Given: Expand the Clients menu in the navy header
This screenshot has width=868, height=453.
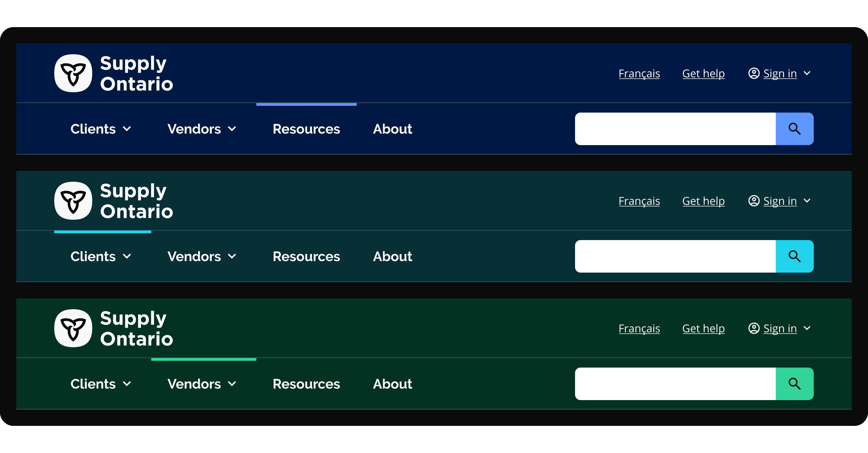Looking at the screenshot, I should (101, 129).
